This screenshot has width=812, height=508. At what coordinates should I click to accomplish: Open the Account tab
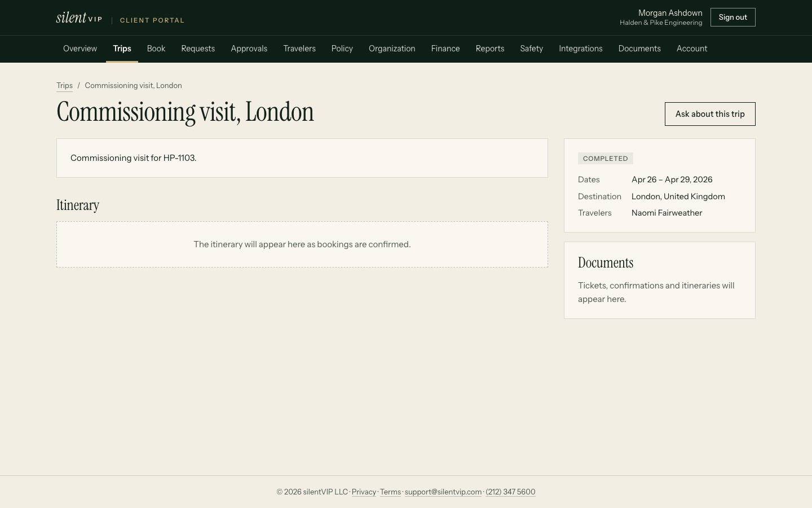tap(692, 49)
